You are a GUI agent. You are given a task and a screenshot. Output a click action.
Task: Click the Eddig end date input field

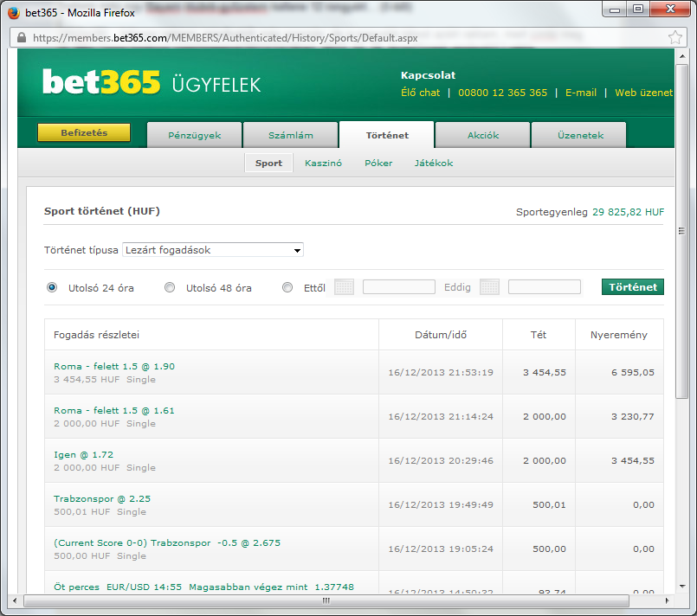tap(544, 287)
